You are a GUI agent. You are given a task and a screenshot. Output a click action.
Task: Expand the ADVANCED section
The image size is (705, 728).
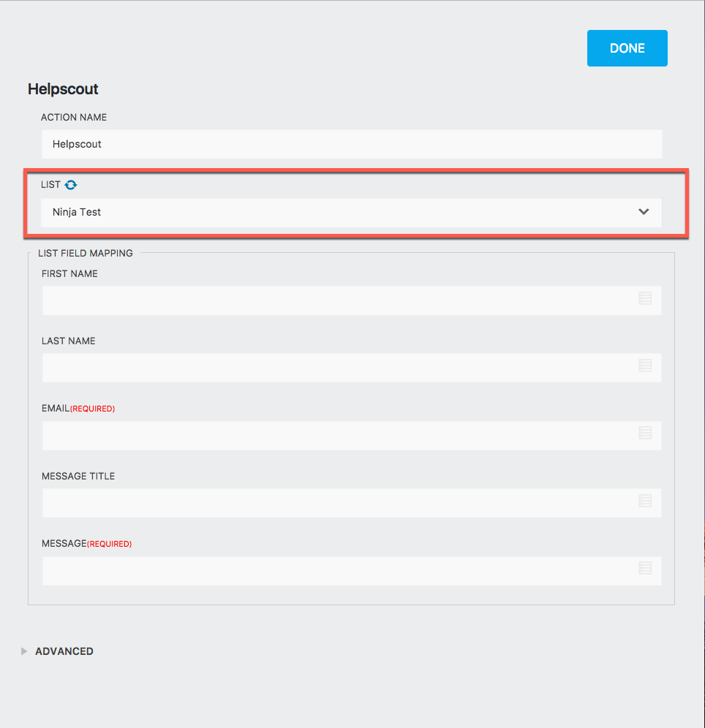pos(64,651)
